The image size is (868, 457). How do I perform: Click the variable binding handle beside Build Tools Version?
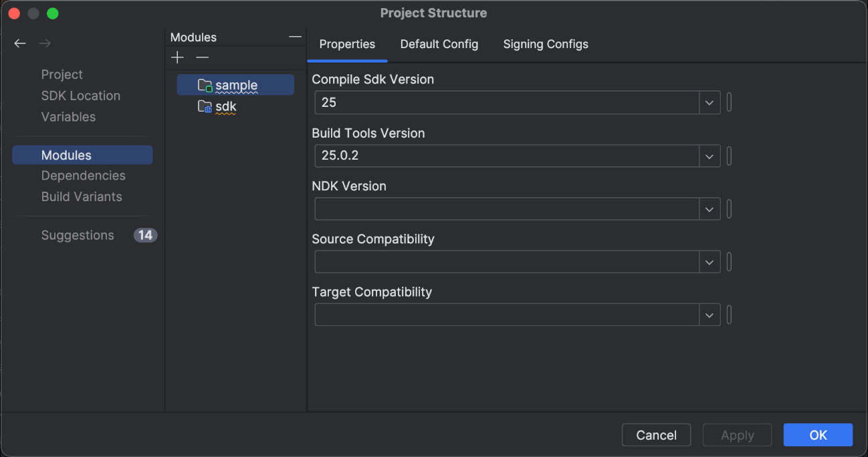click(729, 156)
